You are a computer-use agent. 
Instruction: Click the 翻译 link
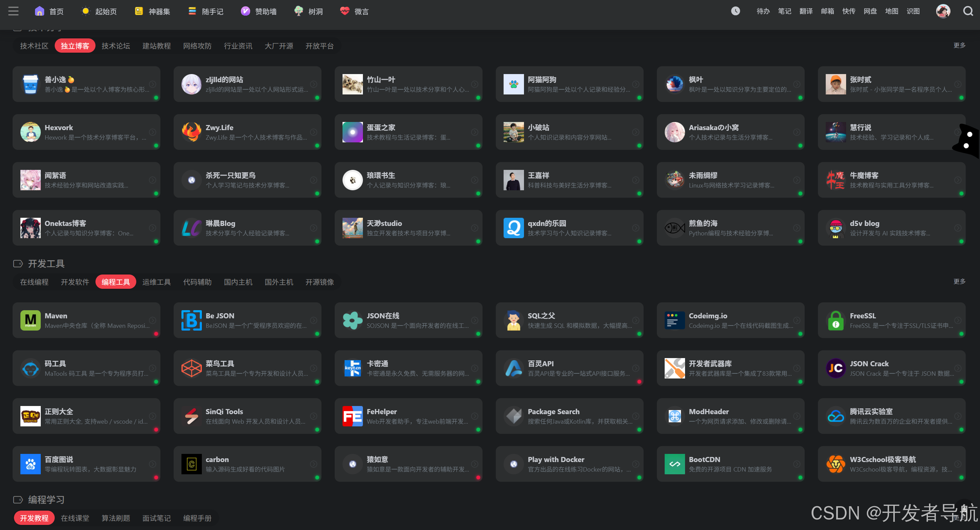(806, 12)
